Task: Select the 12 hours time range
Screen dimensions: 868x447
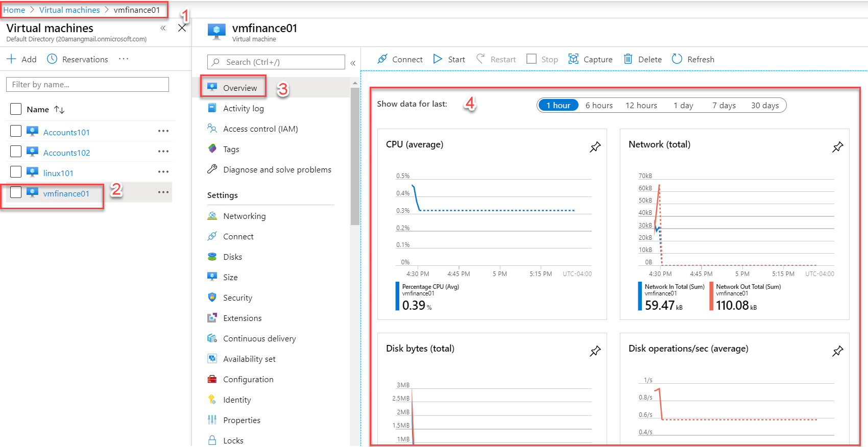Action: pyautogui.click(x=641, y=105)
